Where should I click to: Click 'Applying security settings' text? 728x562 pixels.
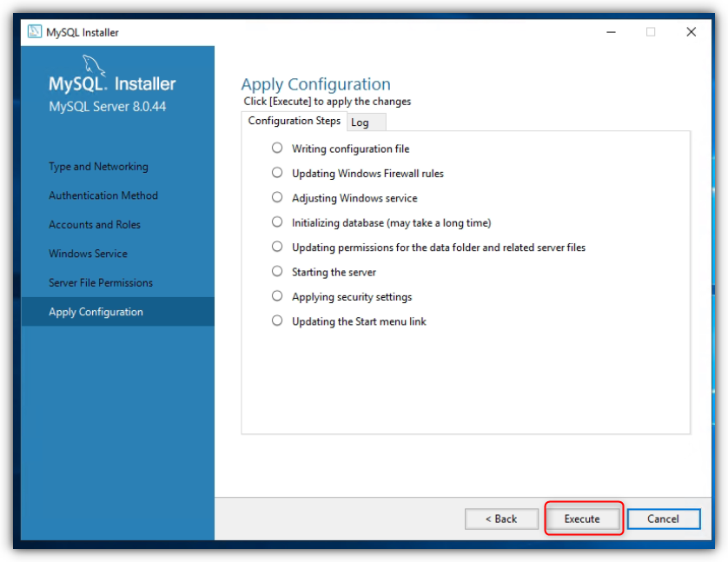[352, 297]
